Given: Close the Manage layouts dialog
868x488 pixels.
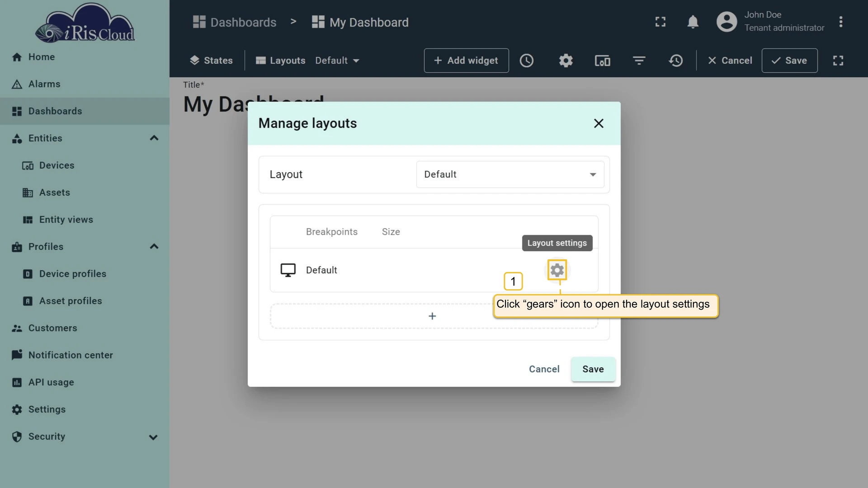Looking at the screenshot, I should (x=599, y=123).
